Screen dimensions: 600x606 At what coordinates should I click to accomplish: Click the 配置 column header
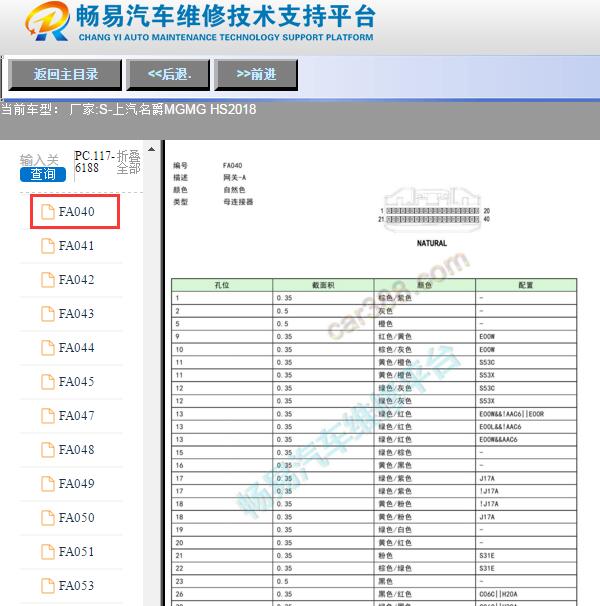526,285
